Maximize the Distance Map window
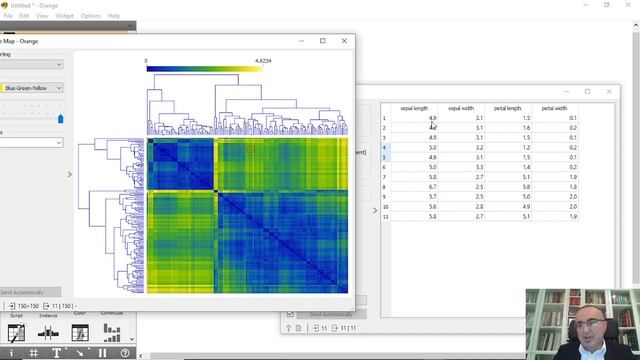 (323, 41)
